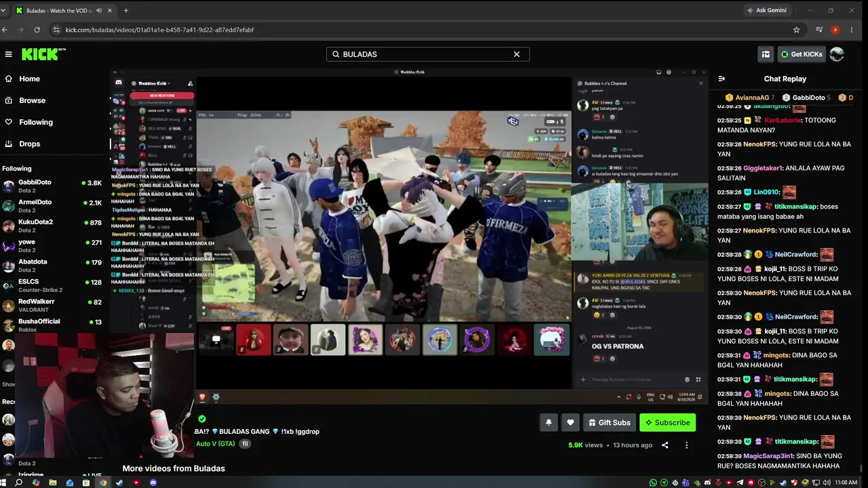Viewport: 868px width, 488px height.
Task: Click the Chat Replay heading
Action: 785,79
